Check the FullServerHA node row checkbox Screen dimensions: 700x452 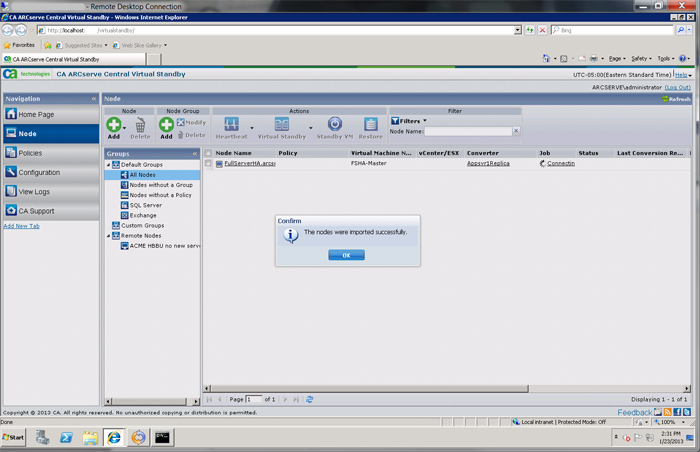coord(208,163)
